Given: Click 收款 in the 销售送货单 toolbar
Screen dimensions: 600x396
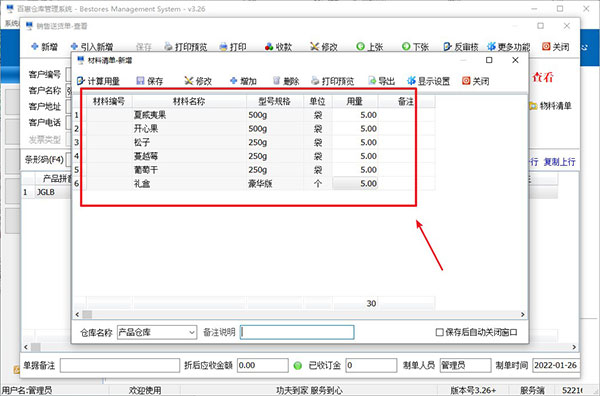Looking at the screenshot, I should point(278,47).
